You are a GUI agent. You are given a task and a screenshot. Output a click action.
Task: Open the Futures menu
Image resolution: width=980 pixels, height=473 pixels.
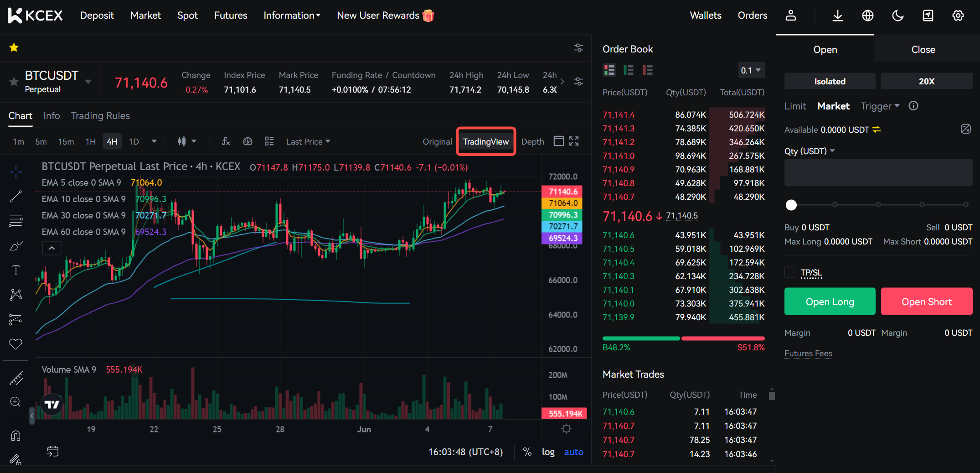[x=231, y=16]
